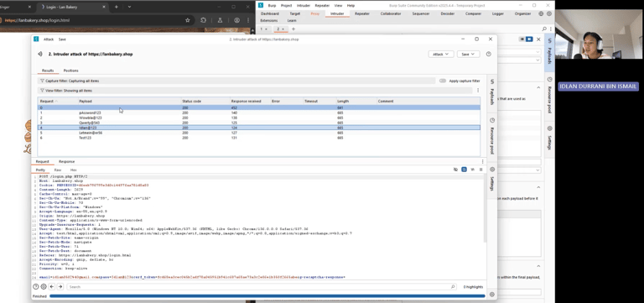Open the Save menu in attack window
Image resolution: width=644 pixels, height=303 pixels.
(62, 39)
